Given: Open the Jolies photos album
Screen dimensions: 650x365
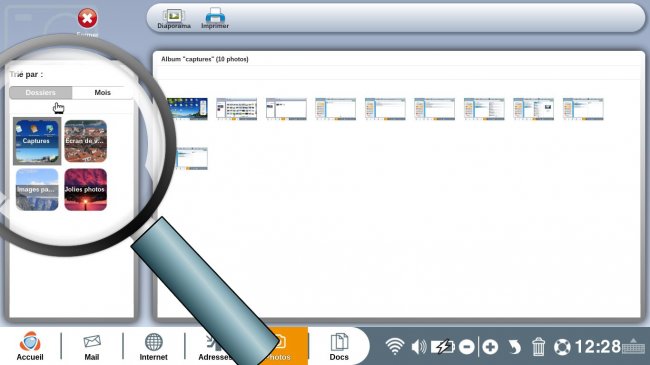Looking at the screenshot, I should (85, 190).
